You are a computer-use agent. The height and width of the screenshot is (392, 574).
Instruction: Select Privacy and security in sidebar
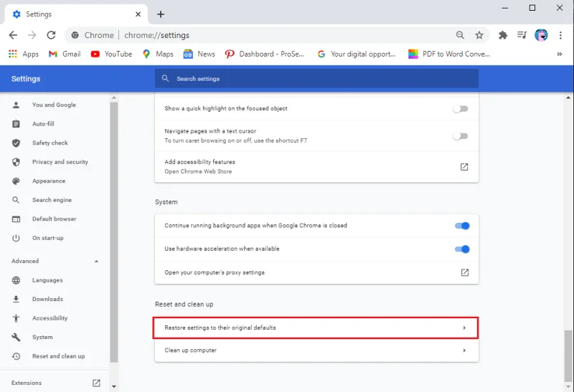[x=60, y=162]
